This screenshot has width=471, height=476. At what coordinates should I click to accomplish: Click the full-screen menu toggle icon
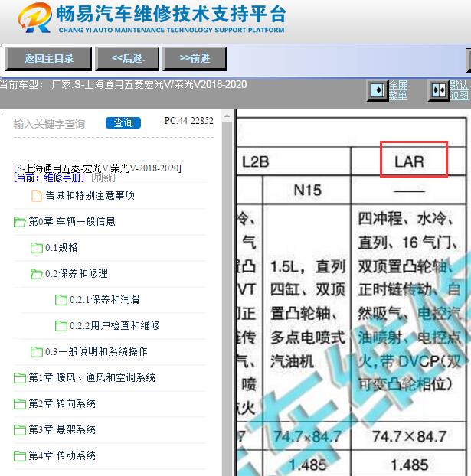378,90
